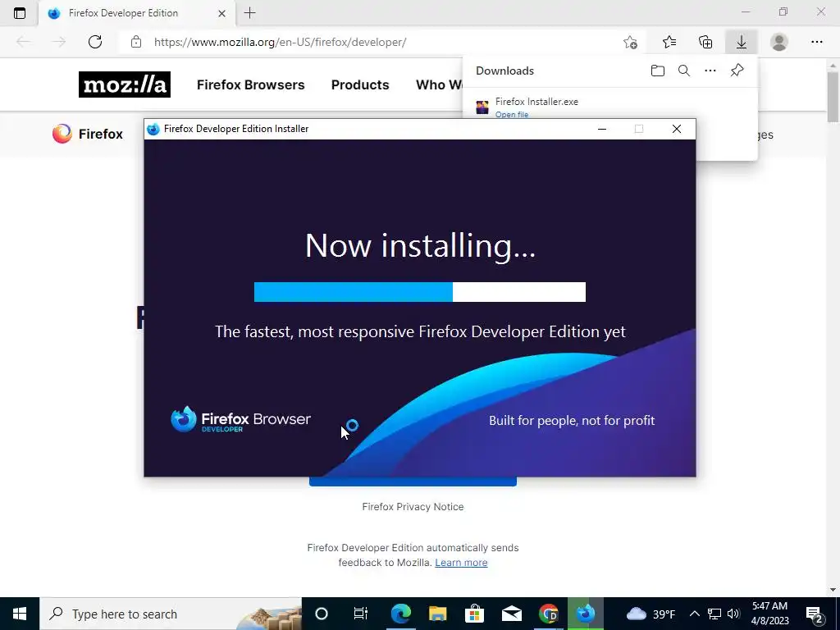The width and height of the screenshot is (840, 630).
Task: Click the Edge tab actions menu icon
Action: click(x=20, y=13)
